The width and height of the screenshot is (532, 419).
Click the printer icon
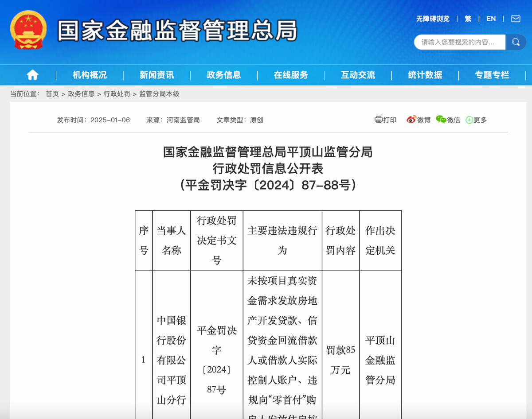click(378, 120)
